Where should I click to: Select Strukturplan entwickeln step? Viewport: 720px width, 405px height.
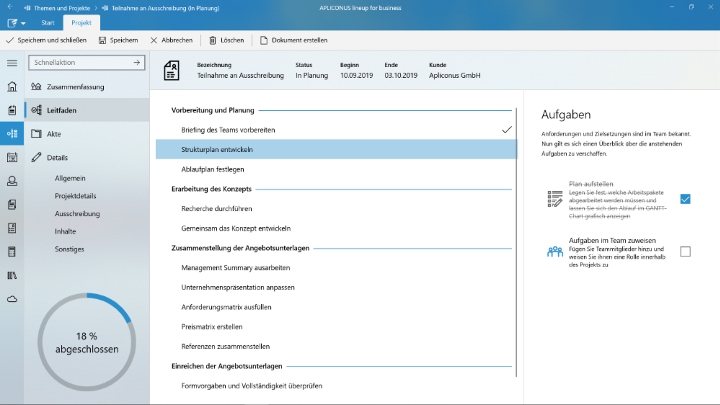(336, 150)
